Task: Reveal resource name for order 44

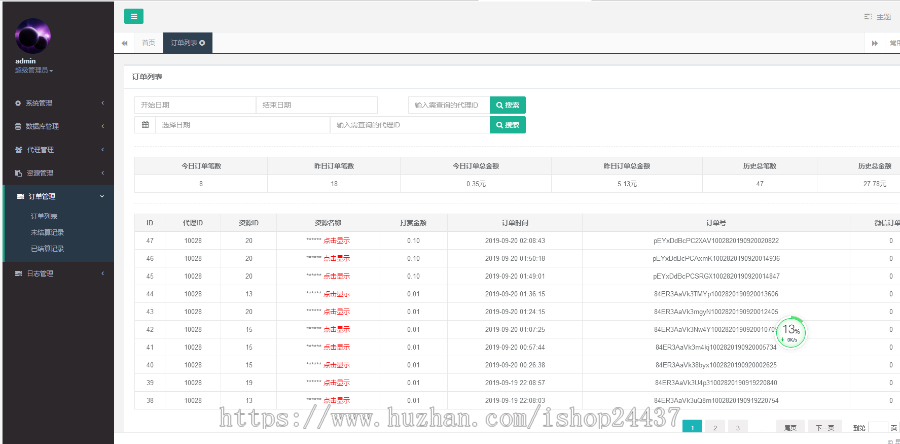Action: click(x=336, y=294)
